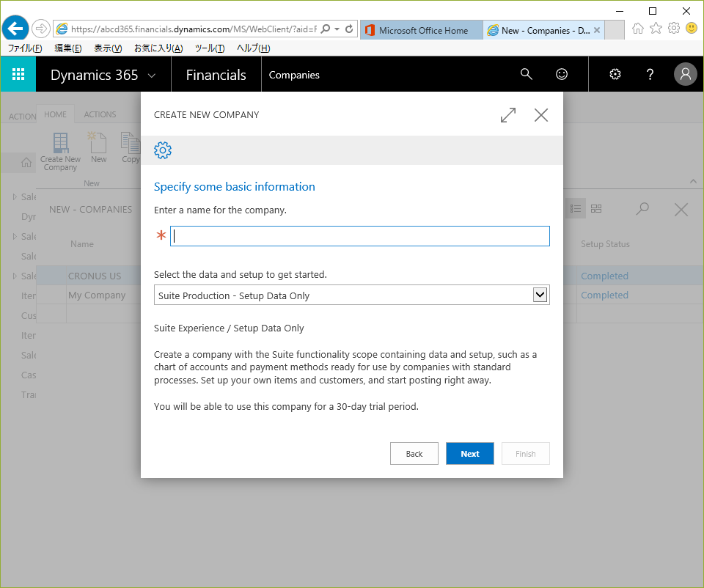The width and height of the screenshot is (704, 588).
Task: Switch to the ACTIONS ribbon tab
Action: click(x=100, y=114)
